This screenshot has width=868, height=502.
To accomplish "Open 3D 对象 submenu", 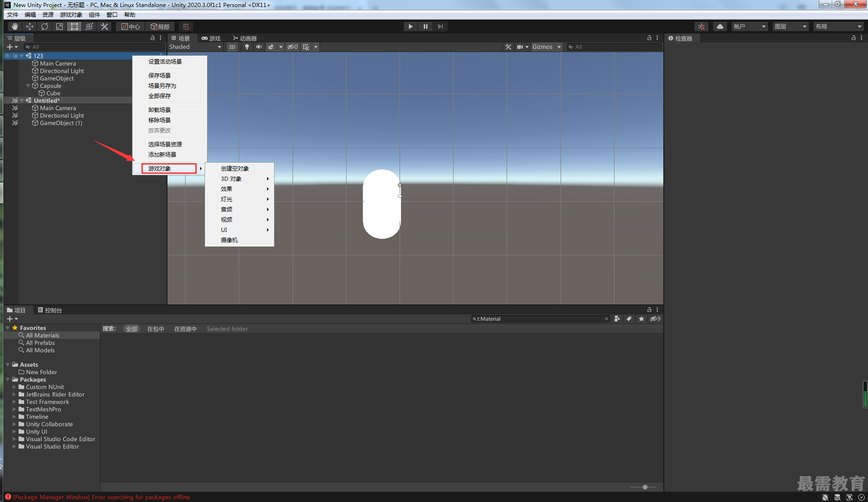I will pos(240,178).
